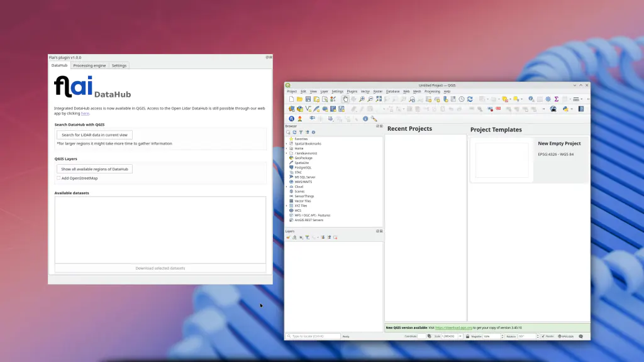Expand the XYZ Tiles node
This screenshot has width=644, height=362.
coord(287,206)
